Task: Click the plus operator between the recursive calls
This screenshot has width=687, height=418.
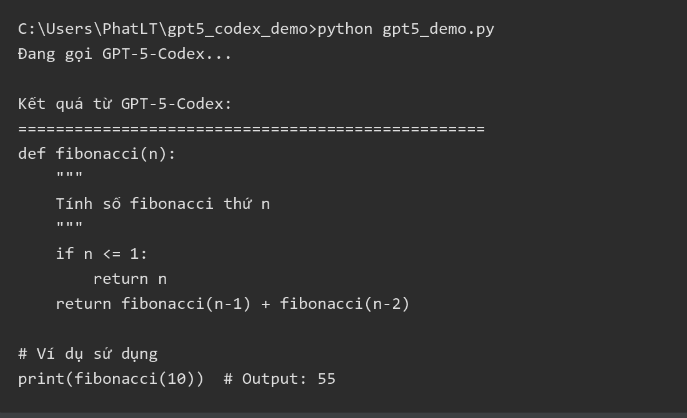Action: tap(265, 303)
